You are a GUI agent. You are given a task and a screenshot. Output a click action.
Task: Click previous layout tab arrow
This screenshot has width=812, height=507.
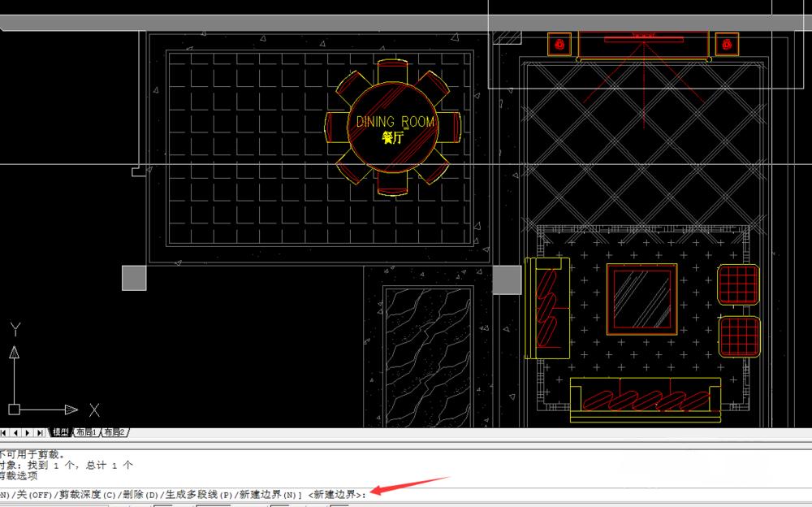coord(15,432)
